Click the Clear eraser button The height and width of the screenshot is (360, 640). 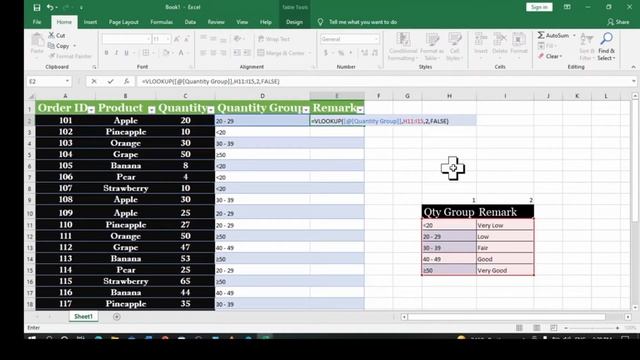click(x=550, y=56)
